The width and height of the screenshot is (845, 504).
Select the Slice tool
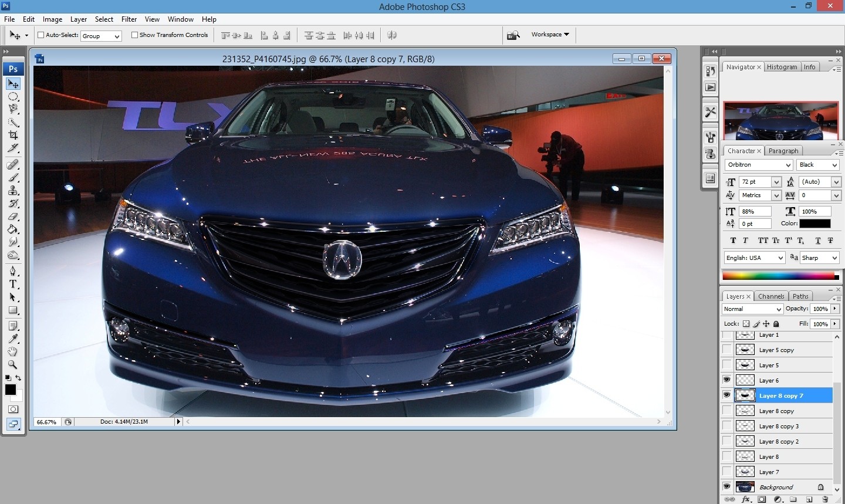[13, 148]
